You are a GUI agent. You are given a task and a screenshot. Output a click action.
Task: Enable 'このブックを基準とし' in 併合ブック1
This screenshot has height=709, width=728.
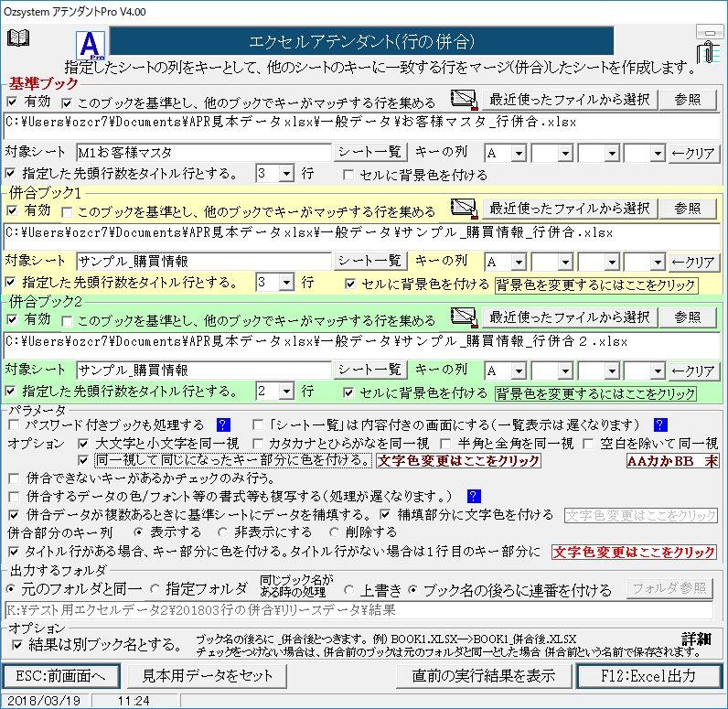(x=67, y=212)
